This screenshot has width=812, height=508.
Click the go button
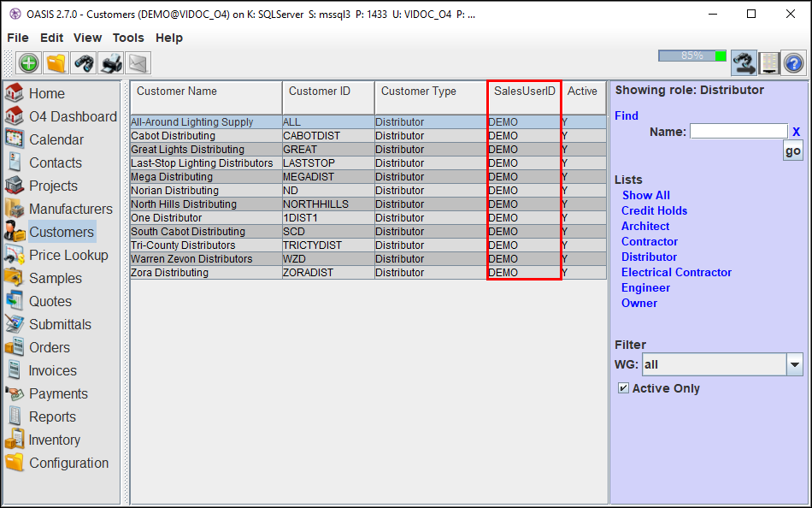coord(793,151)
